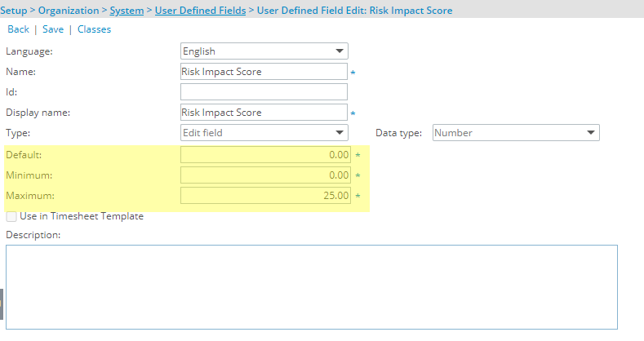
Task: Go to Setup in the breadcrumb
Action: pos(14,11)
